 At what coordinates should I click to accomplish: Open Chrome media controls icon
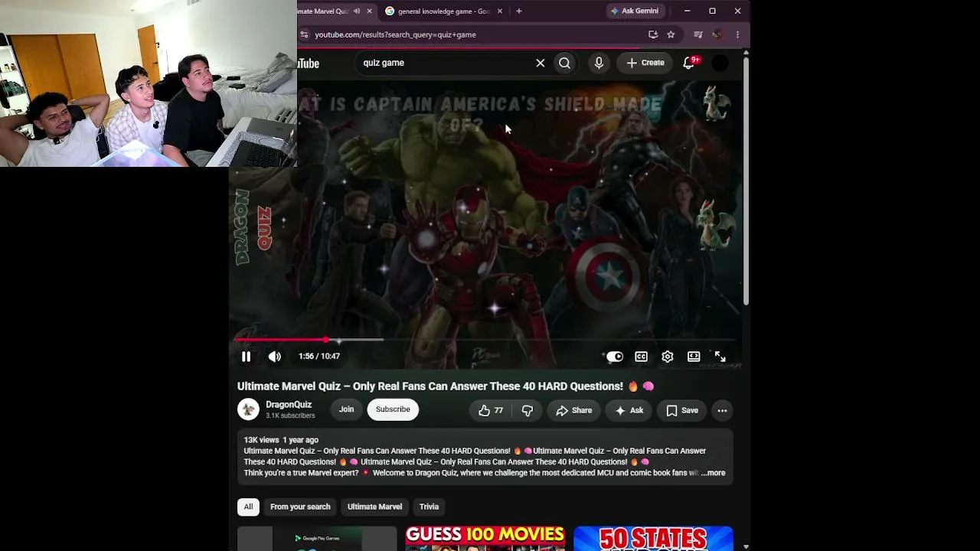[697, 34]
